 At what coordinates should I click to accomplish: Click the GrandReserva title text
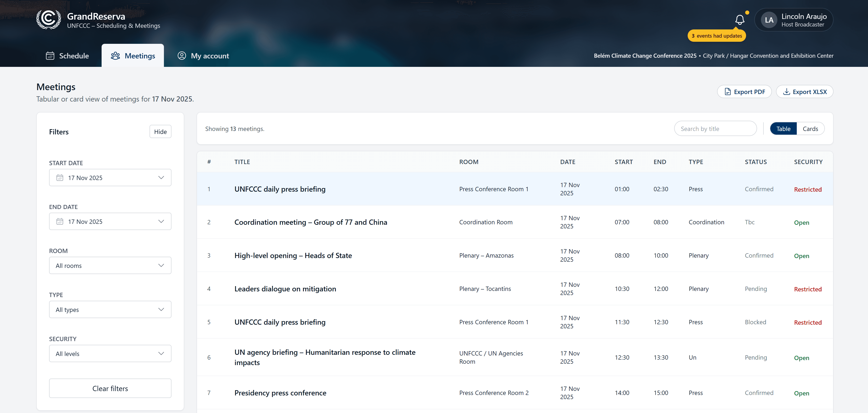(x=96, y=16)
